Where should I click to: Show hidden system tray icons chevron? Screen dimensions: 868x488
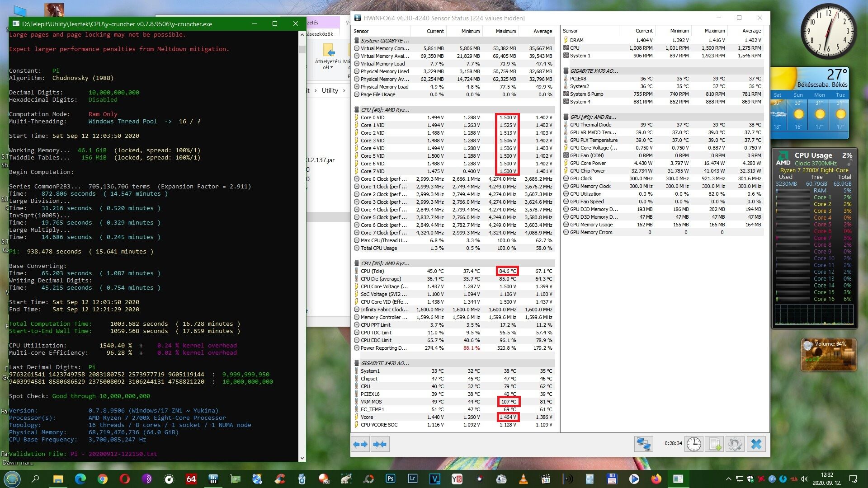(728, 479)
